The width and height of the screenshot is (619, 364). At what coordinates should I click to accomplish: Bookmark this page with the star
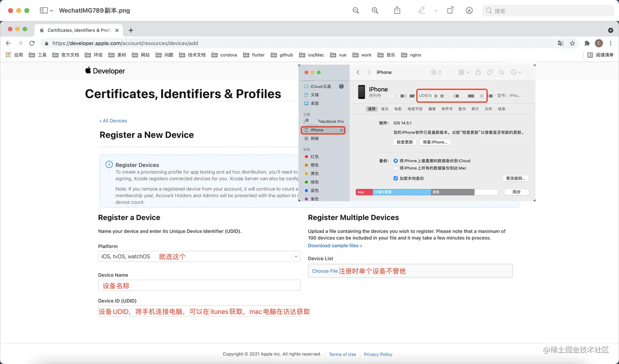pos(572,43)
